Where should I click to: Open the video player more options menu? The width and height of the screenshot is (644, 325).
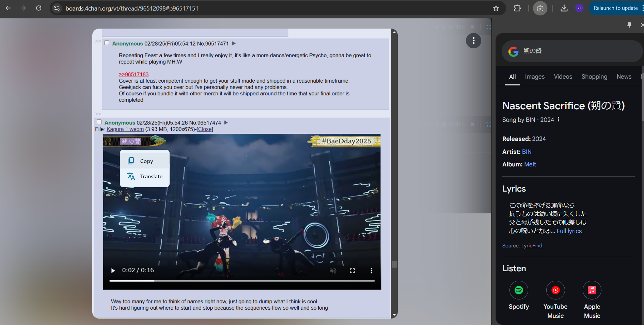tap(372, 271)
